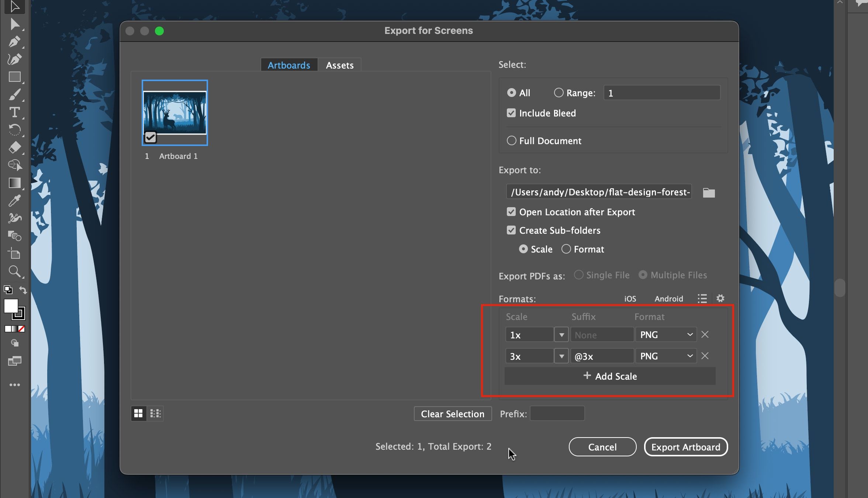Viewport: 868px width, 498px height.
Task: Select the Pen tool in toolbar
Action: tap(14, 42)
